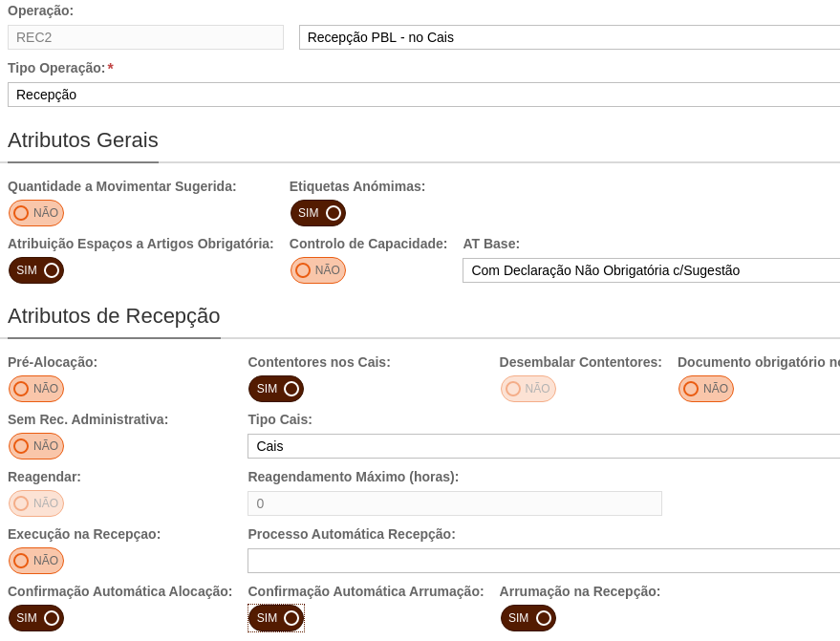This screenshot has width=840, height=641.
Task: Select the Atributos Gerais section heading
Action: coord(83,140)
